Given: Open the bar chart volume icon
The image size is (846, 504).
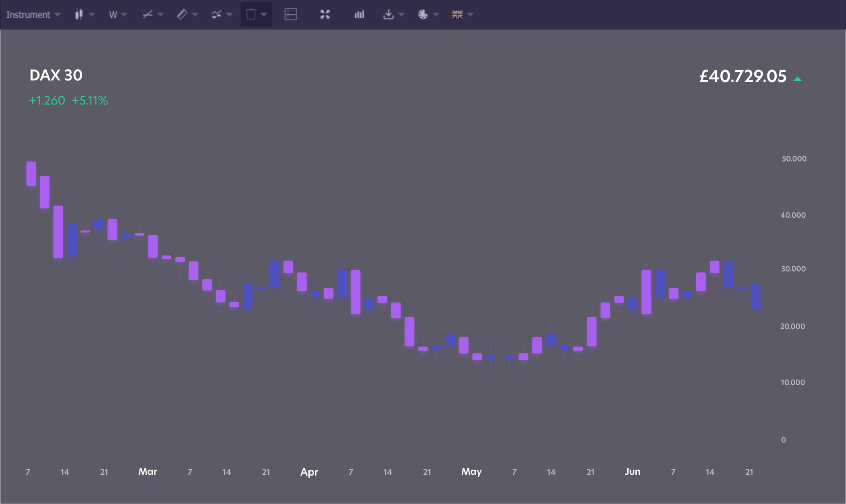Looking at the screenshot, I should coord(359,14).
